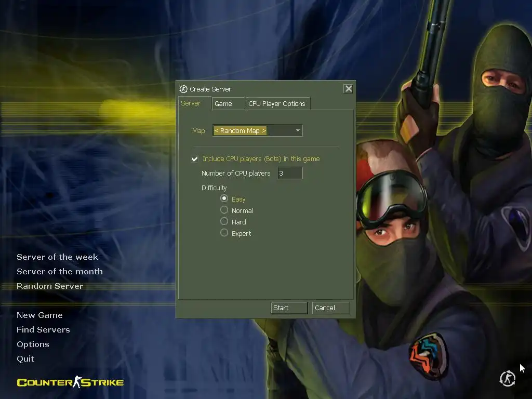
Task: Open the Map dropdown list
Action: pyautogui.click(x=258, y=130)
